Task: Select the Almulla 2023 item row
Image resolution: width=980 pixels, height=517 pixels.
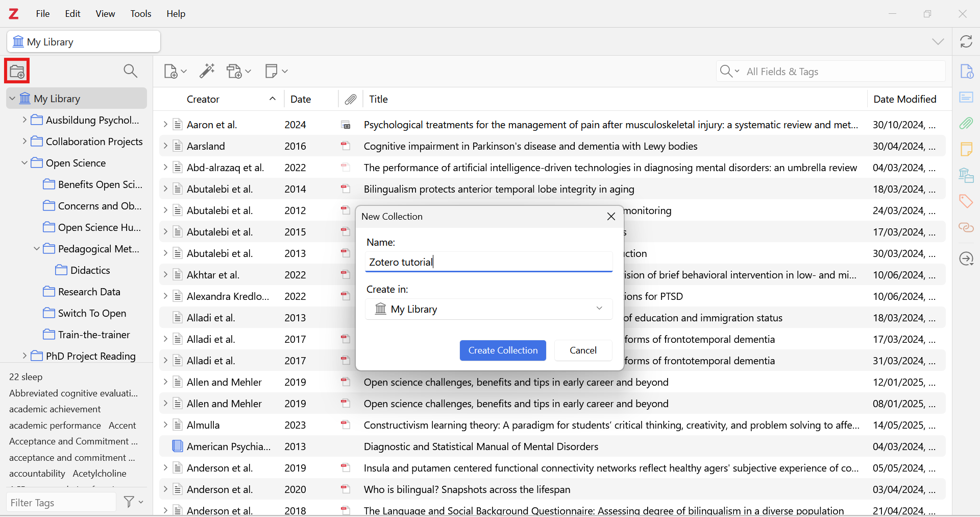Action: (x=552, y=425)
